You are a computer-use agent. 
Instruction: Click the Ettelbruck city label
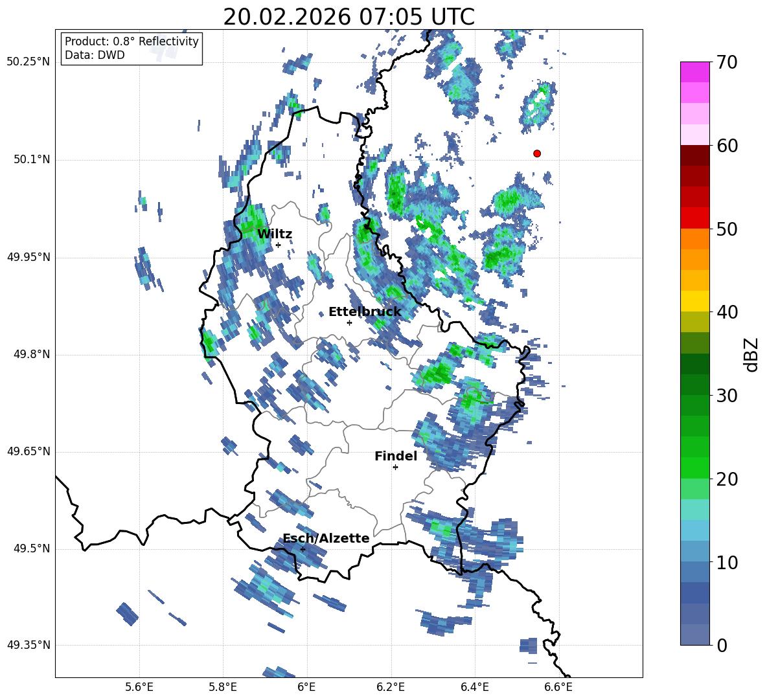(365, 312)
